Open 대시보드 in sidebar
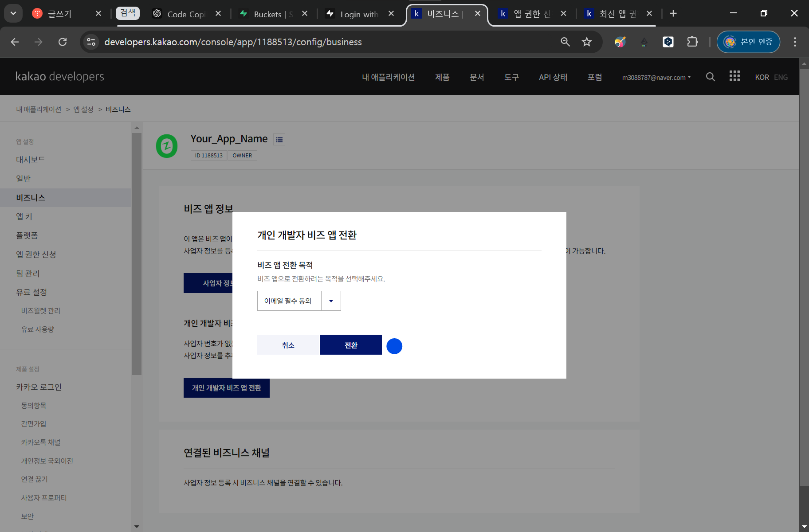The image size is (809, 532). point(31,160)
